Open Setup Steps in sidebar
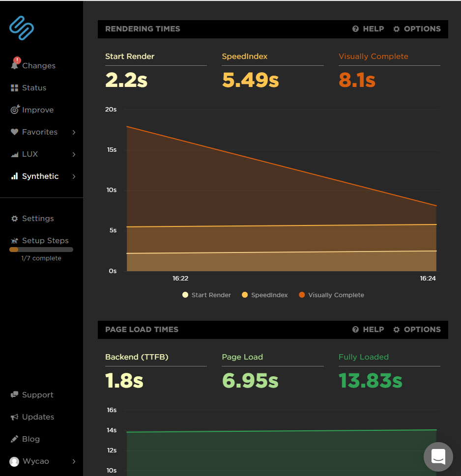461x476 pixels. coord(45,241)
